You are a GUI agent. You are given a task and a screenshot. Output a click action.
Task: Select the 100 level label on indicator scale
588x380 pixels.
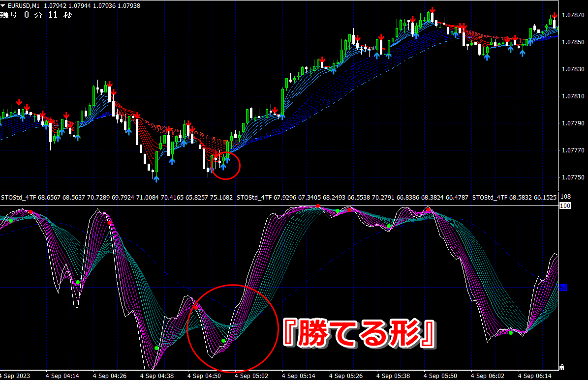point(565,206)
